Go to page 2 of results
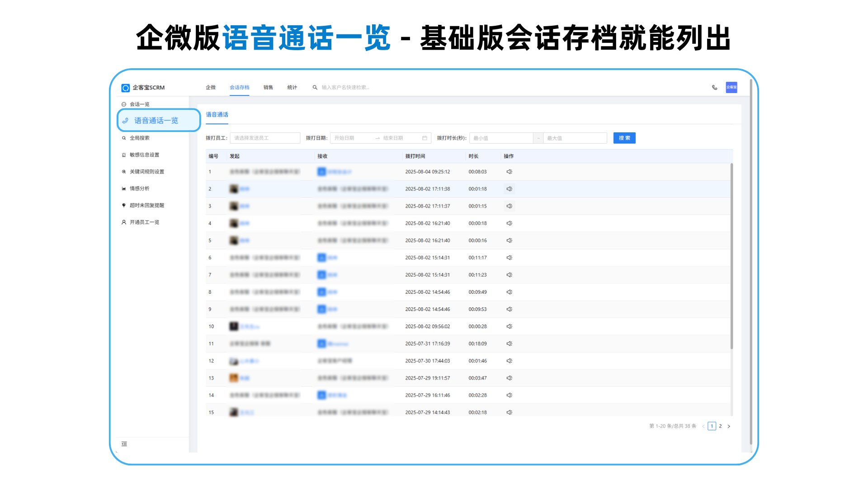This screenshot has width=868, height=488. click(720, 426)
